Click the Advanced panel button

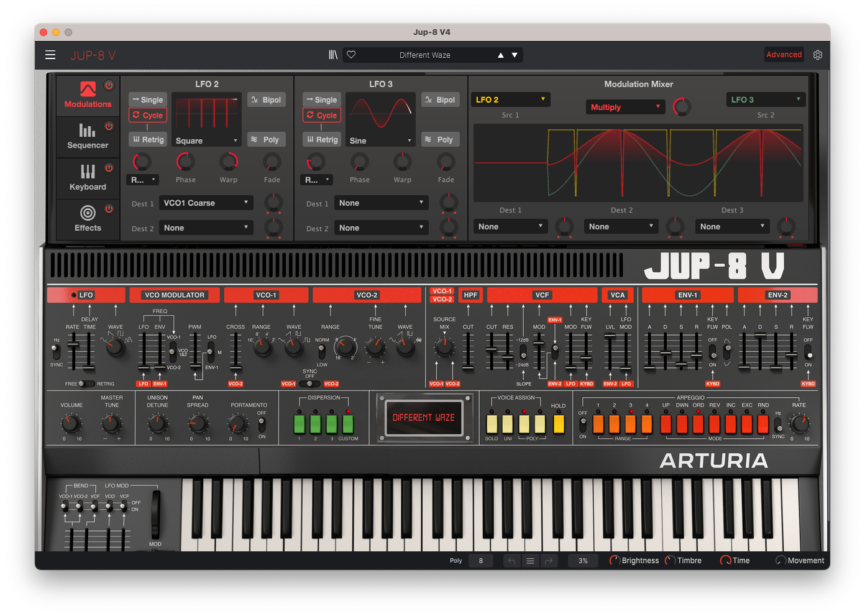784,55
